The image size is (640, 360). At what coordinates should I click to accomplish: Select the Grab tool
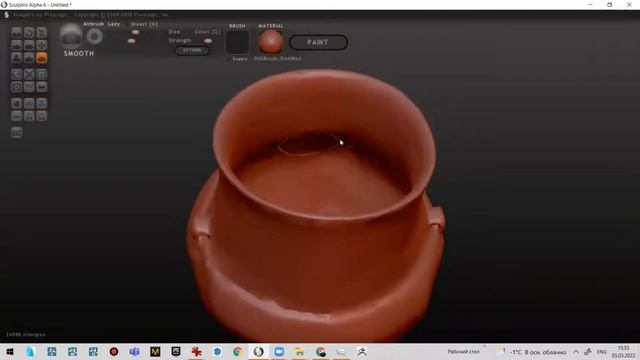click(42, 45)
